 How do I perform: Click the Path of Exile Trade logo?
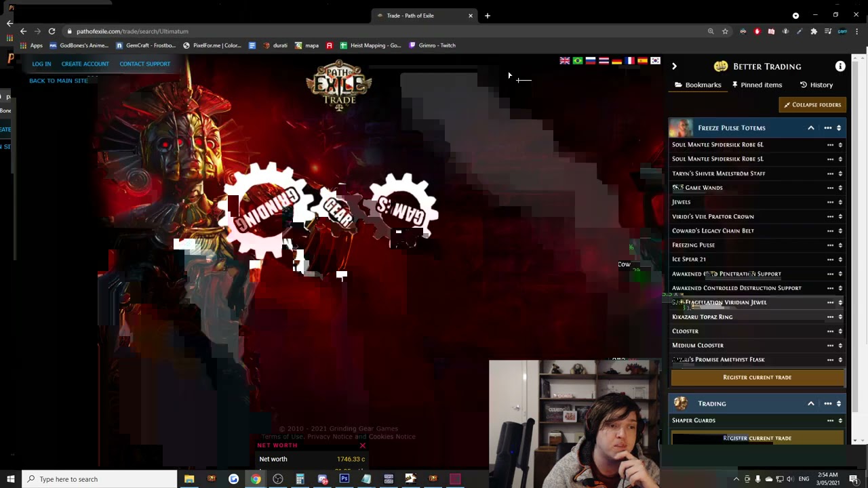coord(338,85)
